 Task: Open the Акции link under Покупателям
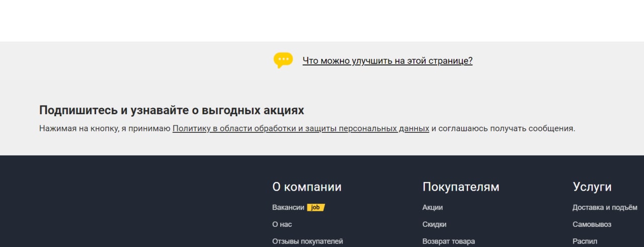[433, 207]
